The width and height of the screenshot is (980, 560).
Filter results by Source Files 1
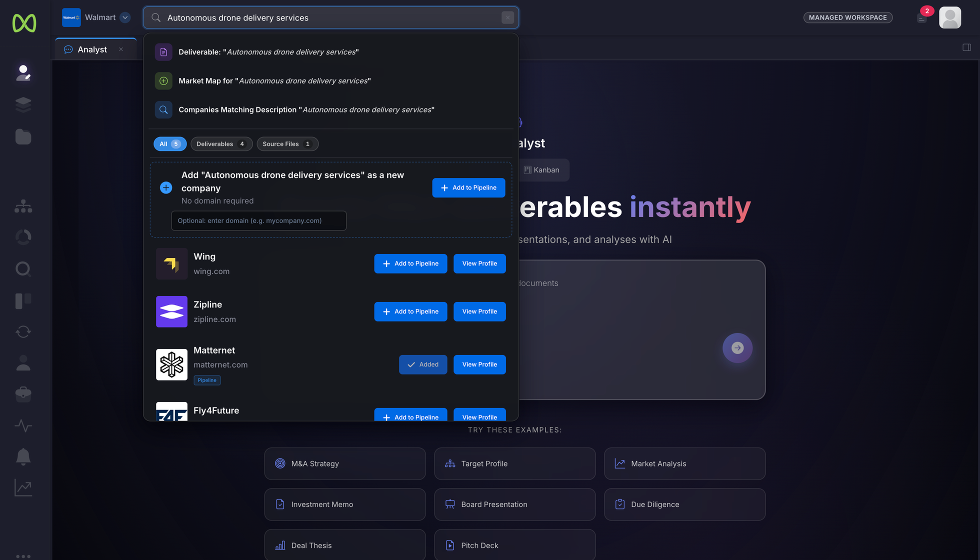(287, 144)
